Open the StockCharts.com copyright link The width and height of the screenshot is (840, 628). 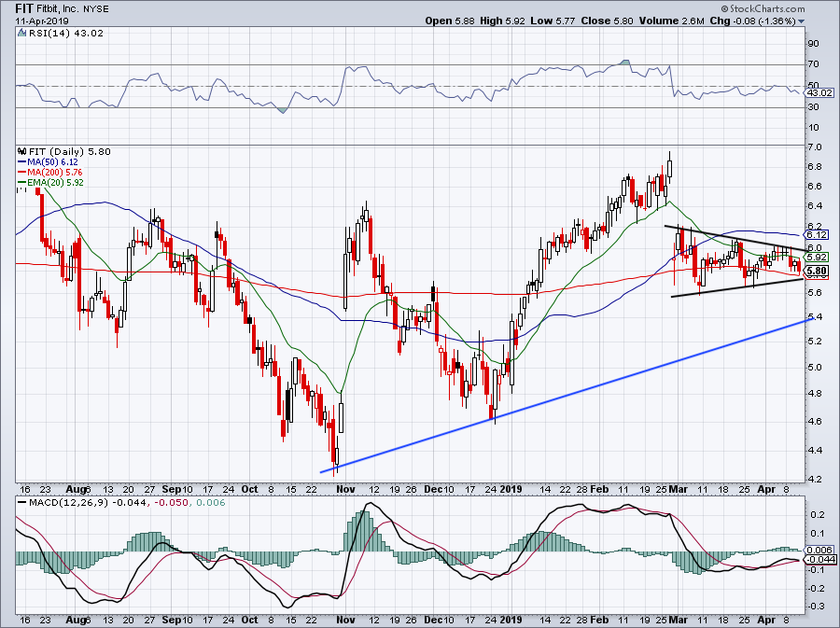click(763, 8)
